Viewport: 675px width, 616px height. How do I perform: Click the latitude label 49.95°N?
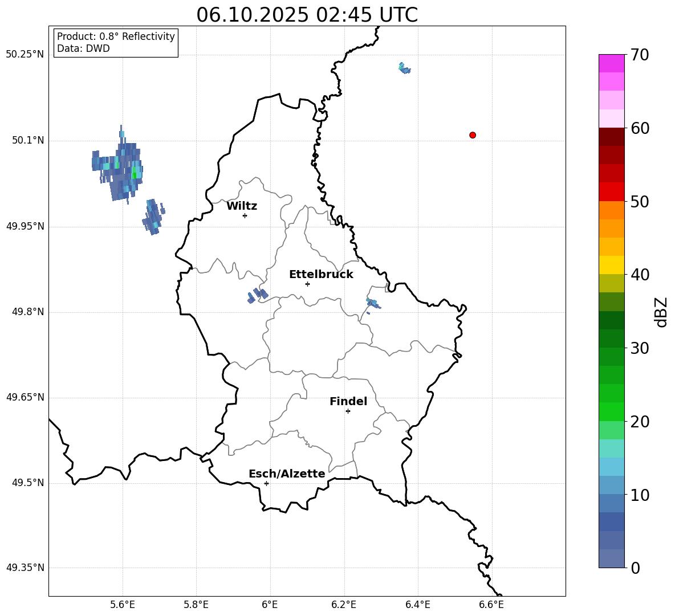click(25, 226)
